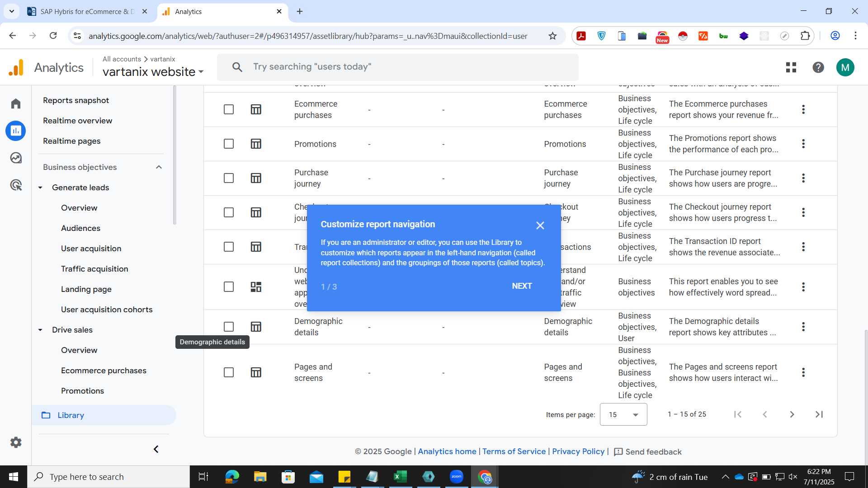Image resolution: width=868 pixels, height=488 pixels.
Task: Click the report table icon for Ecommerce purchases
Action: tap(256, 109)
